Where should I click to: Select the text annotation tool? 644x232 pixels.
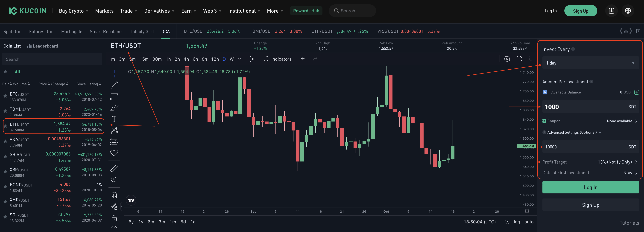(114, 119)
